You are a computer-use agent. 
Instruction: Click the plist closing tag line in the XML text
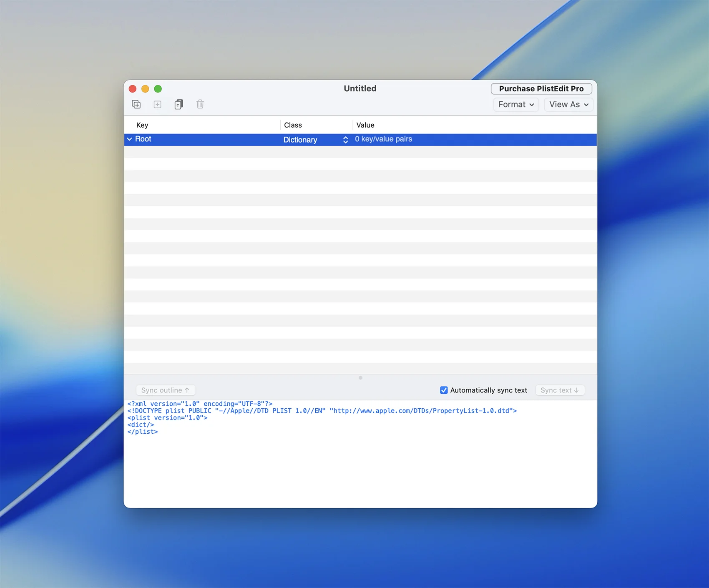143,432
